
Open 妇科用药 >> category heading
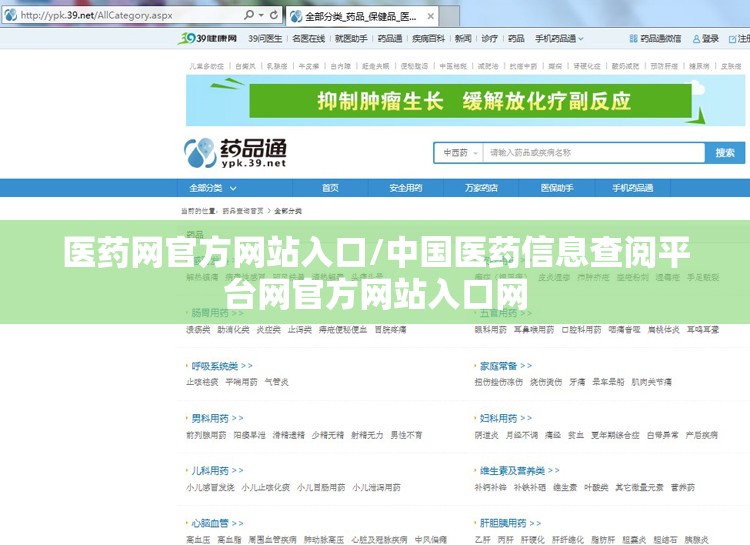coord(506,419)
